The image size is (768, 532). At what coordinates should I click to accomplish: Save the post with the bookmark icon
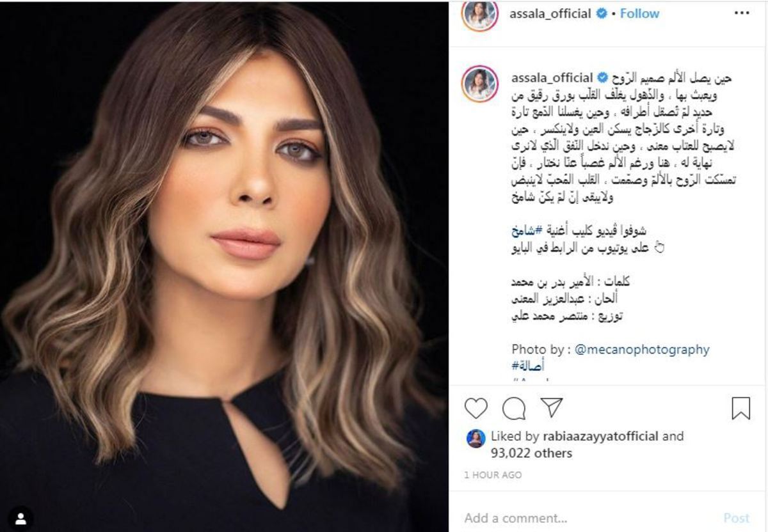coord(740,408)
